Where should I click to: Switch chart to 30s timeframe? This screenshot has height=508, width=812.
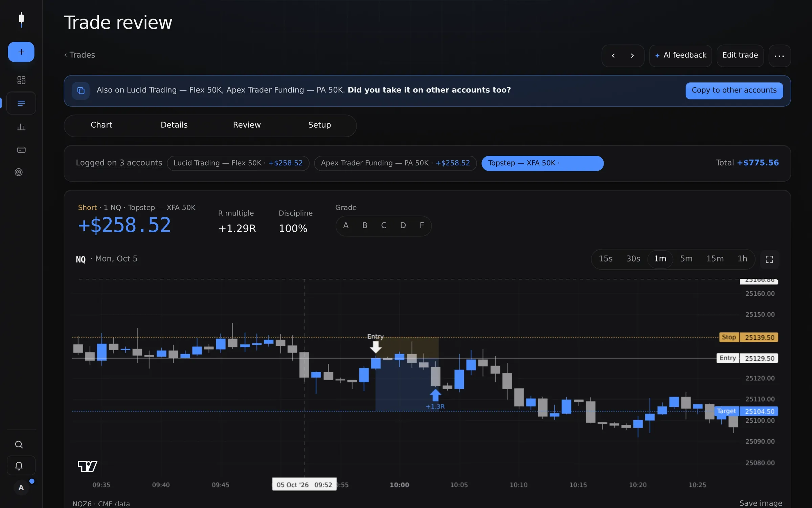point(633,259)
